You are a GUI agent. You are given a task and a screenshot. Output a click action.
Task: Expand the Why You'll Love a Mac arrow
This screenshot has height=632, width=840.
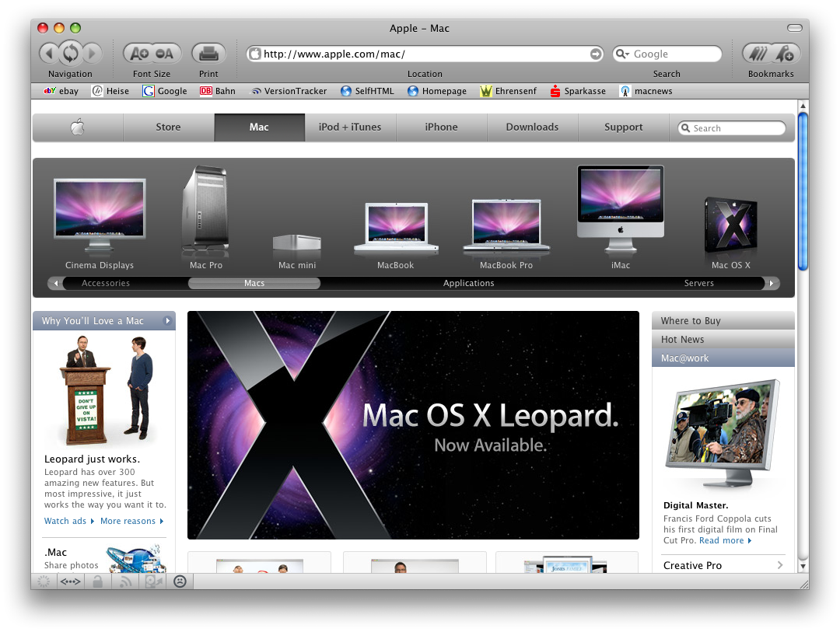click(x=168, y=321)
